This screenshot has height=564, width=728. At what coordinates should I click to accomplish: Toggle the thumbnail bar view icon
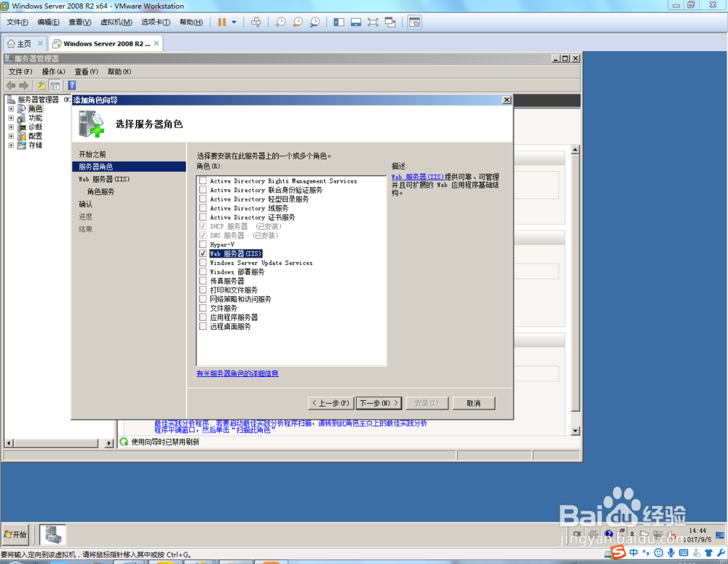[356, 23]
